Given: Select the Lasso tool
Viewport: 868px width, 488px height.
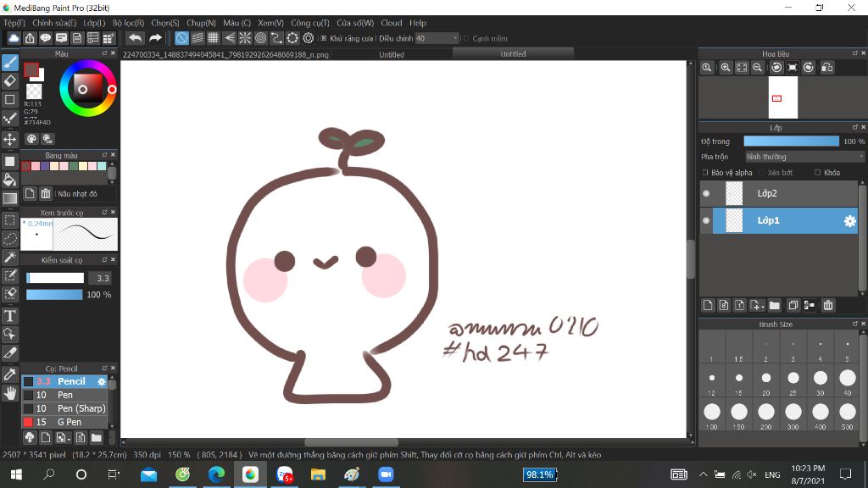Looking at the screenshot, I should [10, 238].
